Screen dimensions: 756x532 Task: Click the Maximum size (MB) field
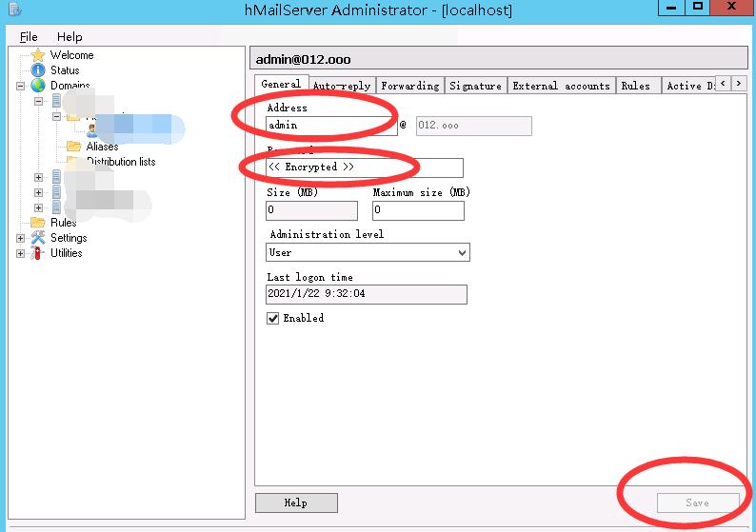(418, 210)
